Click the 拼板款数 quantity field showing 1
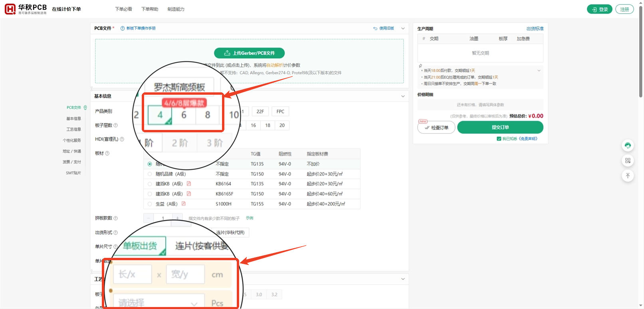644x309 pixels. pyautogui.click(x=163, y=218)
